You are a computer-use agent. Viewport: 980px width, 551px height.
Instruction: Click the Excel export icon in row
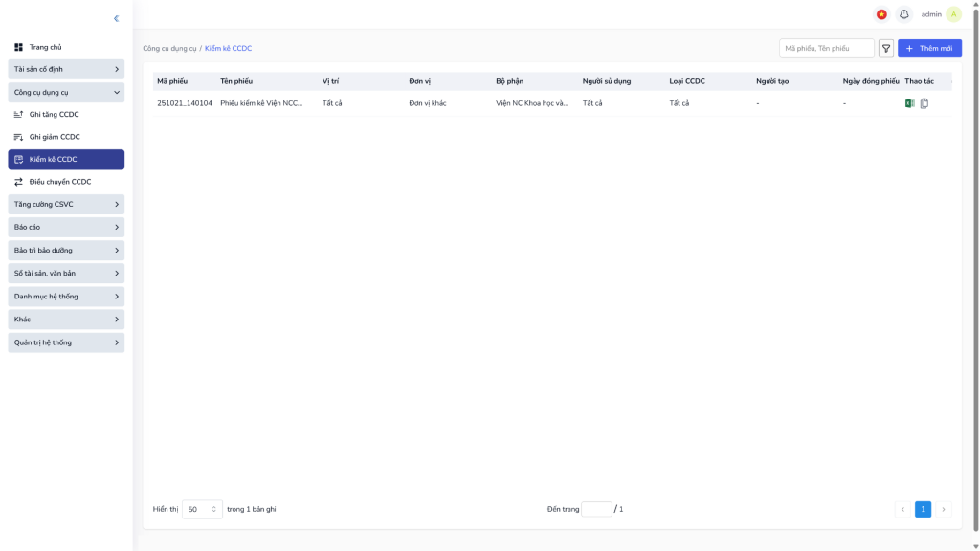pos(910,103)
